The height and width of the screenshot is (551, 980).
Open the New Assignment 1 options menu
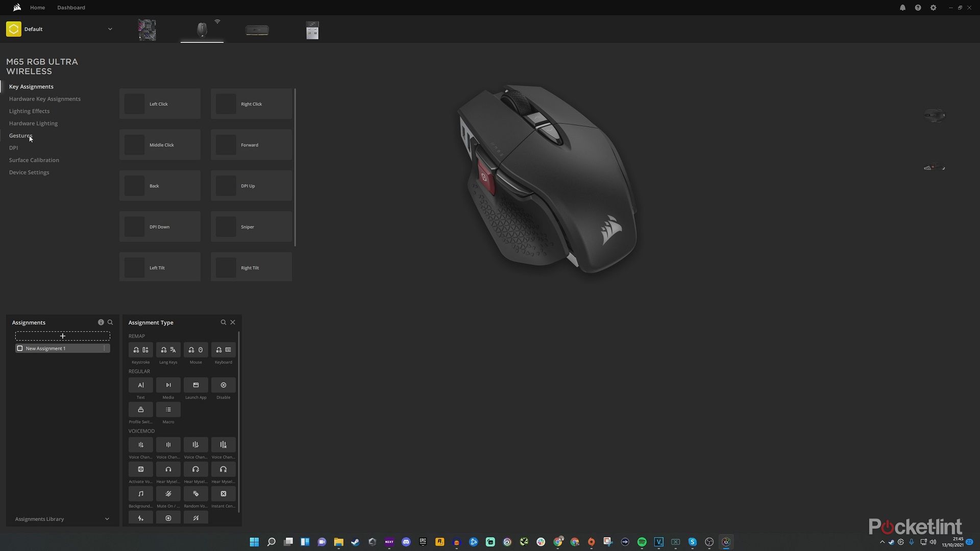[x=105, y=348]
